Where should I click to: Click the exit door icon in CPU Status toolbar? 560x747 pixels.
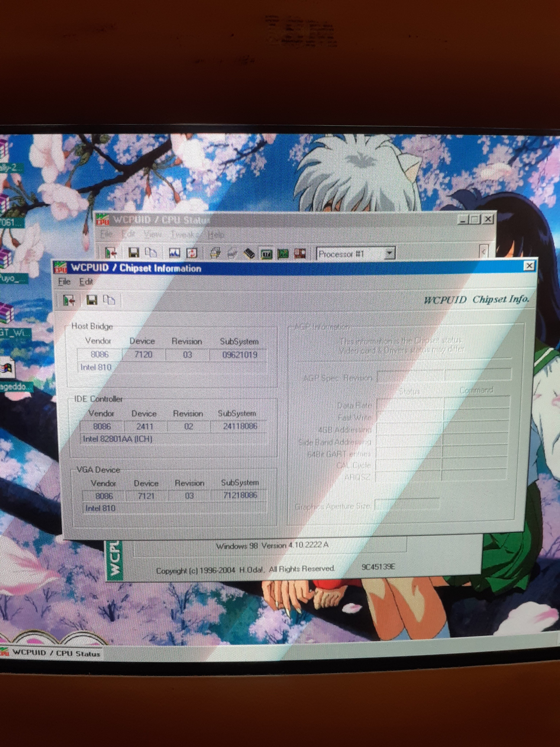tap(111, 253)
